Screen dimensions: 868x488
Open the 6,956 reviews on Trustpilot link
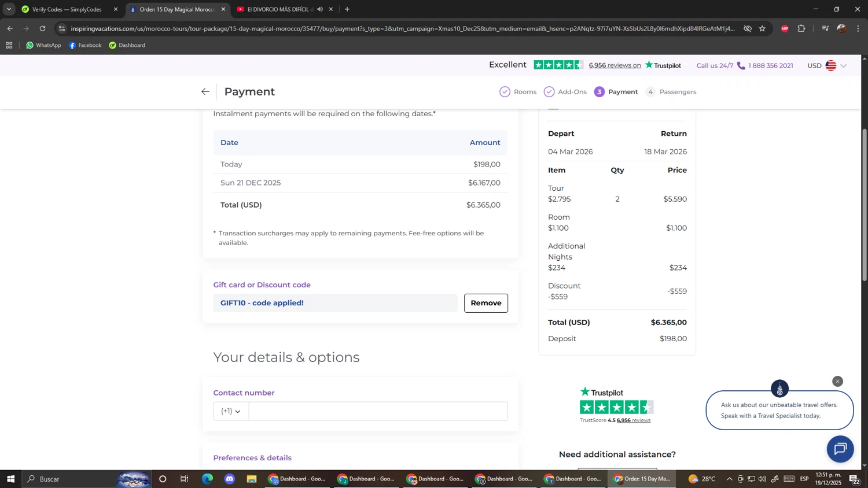(x=615, y=65)
